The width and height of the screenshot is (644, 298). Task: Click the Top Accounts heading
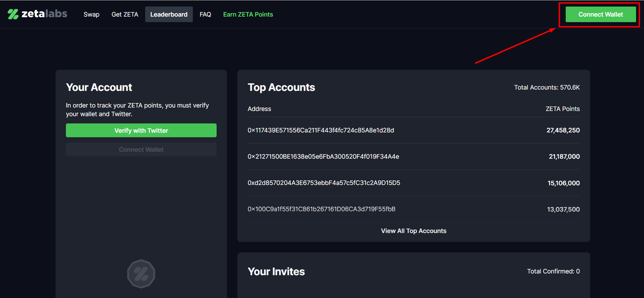281,88
